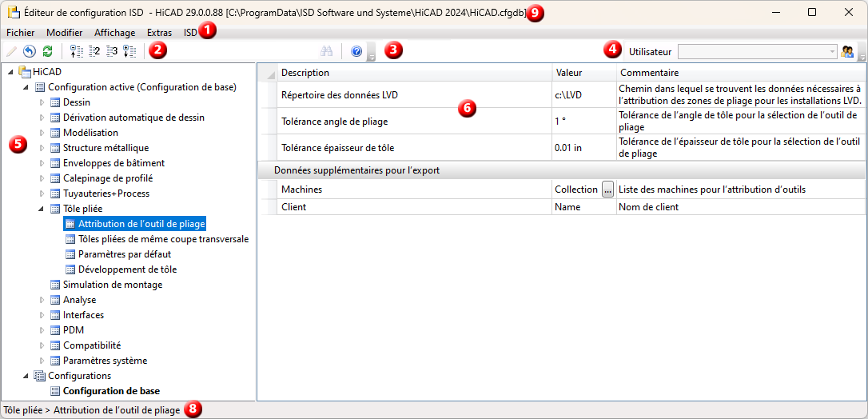
Task: Collapse the Configurations node
Action: point(26,376)
